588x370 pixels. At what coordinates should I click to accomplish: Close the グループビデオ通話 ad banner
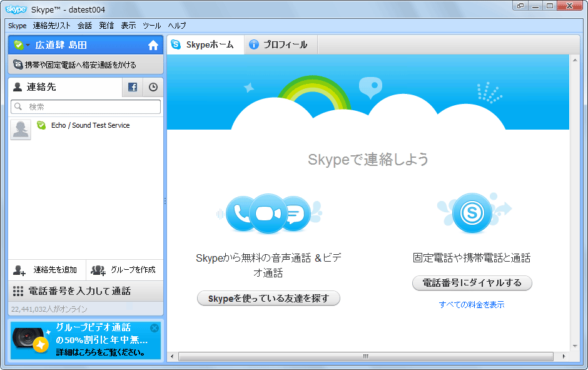point(154,328)
